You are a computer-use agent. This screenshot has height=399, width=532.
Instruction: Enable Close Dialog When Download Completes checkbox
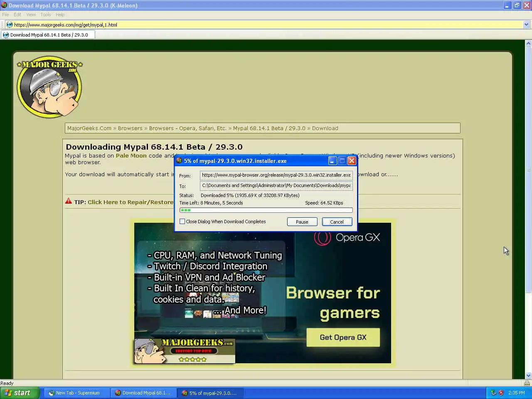182,222
